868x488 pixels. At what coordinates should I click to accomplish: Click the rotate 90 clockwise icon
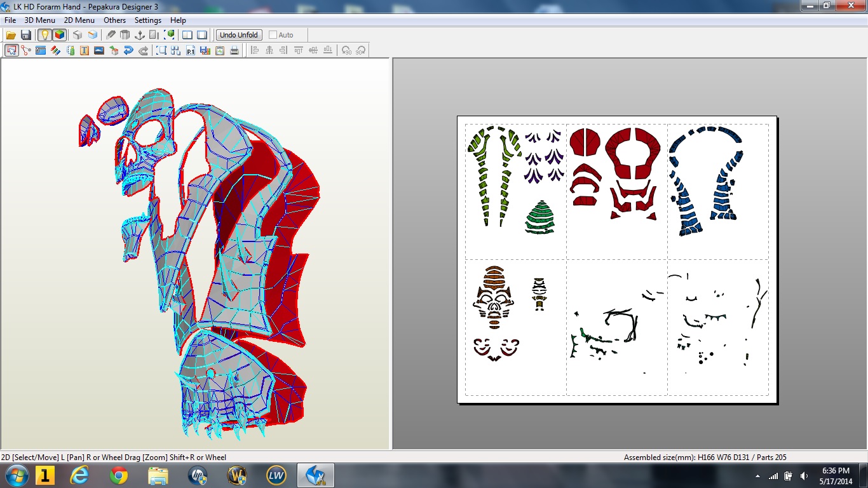pos(361,50)
